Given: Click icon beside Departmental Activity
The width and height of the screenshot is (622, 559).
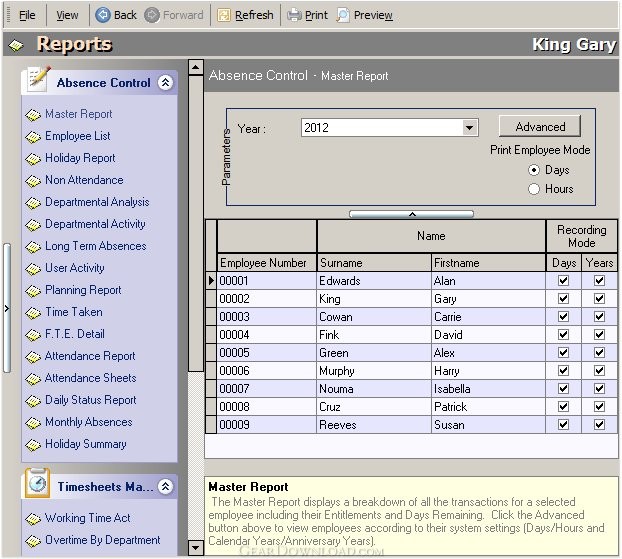Looking at the screenshot, I should click(x=33, y=225).
